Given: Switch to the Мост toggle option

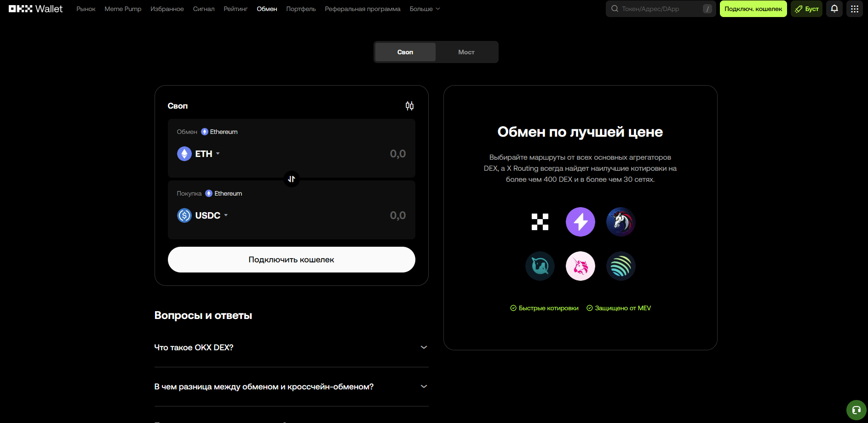Looking at the screenshot, I should [x=466, y=52].
